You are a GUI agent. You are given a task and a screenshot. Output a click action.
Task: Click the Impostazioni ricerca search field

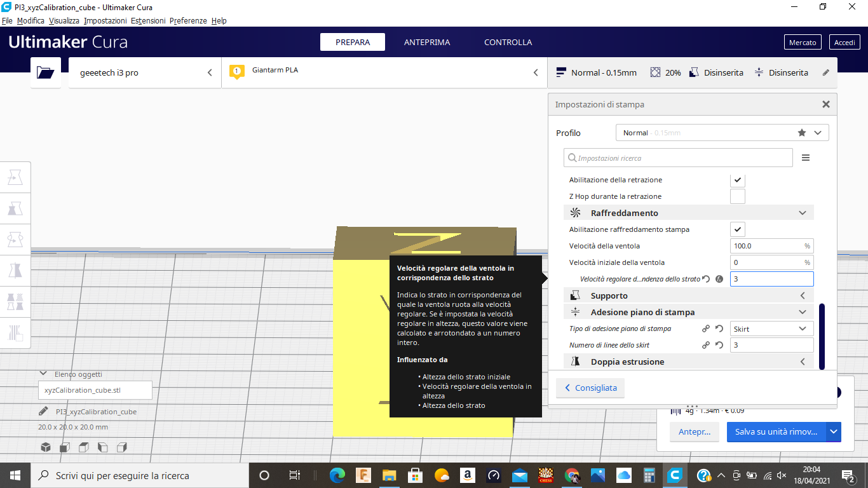click(x=678, y=158)
